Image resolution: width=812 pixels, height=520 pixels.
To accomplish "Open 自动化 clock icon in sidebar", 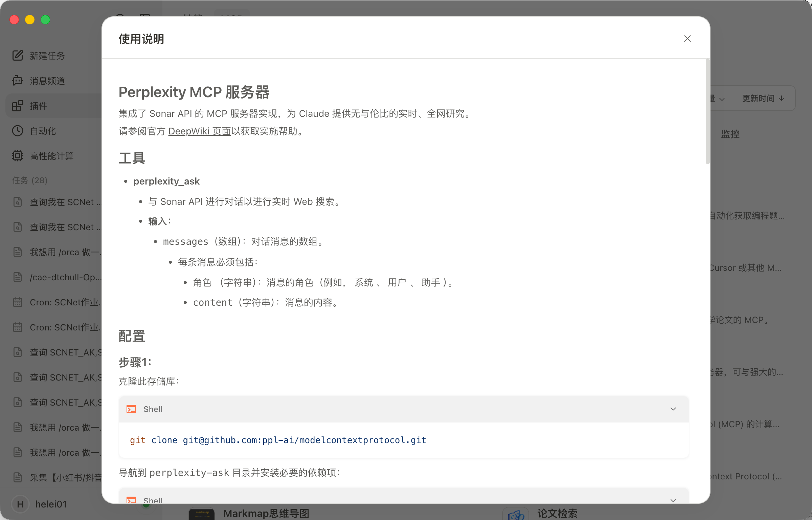I will [x=18, y=131].
